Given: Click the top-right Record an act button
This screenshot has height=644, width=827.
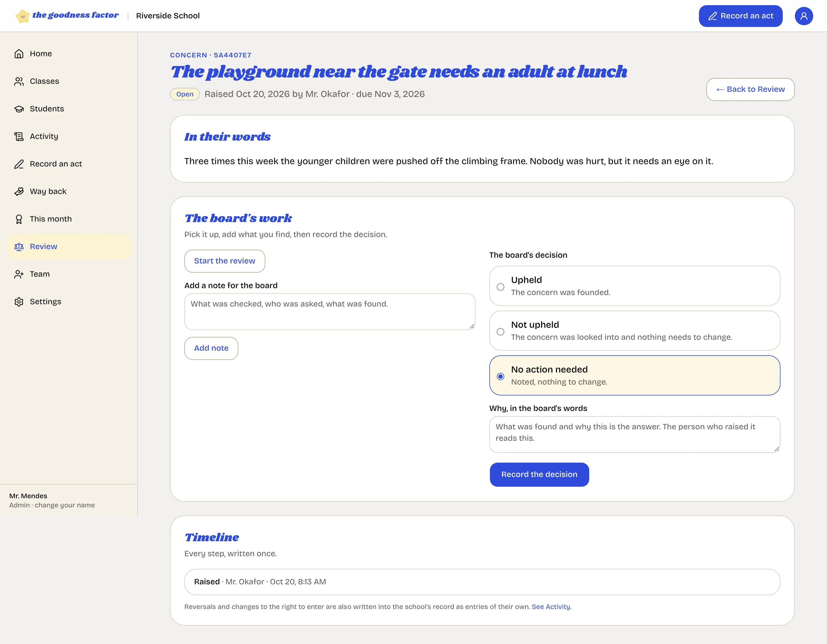Looking at the screenshot, I should pyautogui.click(x=740, y=16).
